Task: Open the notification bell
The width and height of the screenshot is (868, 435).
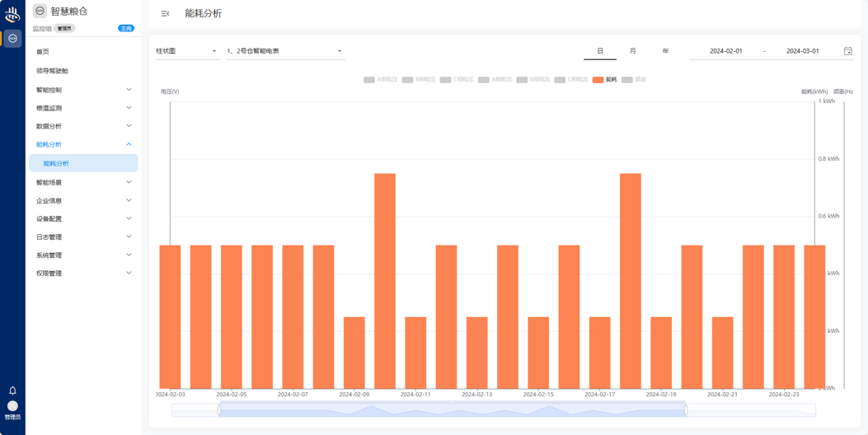Action: click(12, 391)
